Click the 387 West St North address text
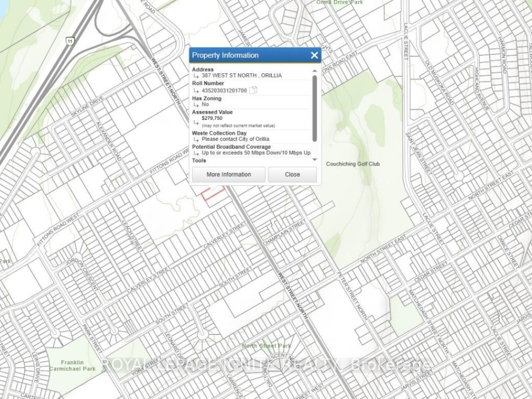532x399 pixels. (241, 75)
